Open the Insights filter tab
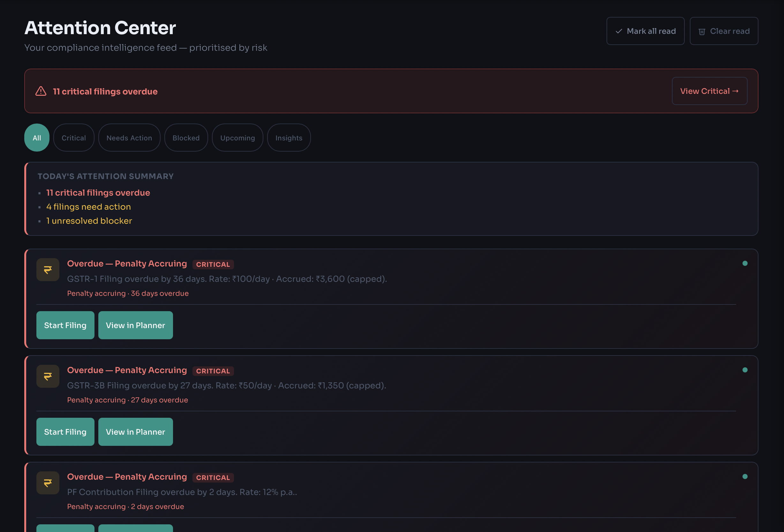This screenshot has height=532, width=784. (x=289, y=138)
